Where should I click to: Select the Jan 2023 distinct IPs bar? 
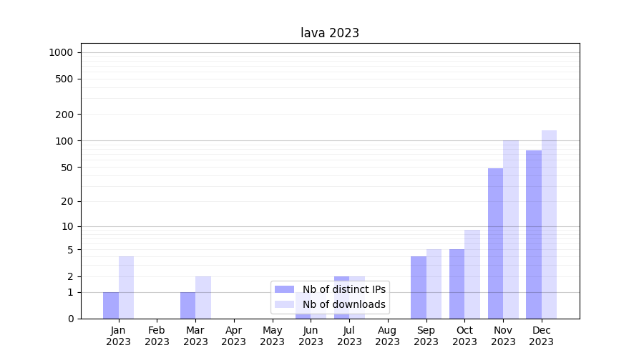[111, 305]
